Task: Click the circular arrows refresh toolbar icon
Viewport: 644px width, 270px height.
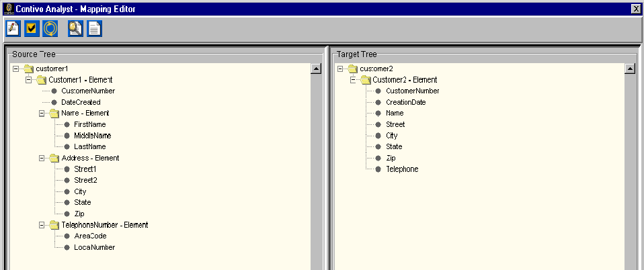Action: click(x=50, y=29)
